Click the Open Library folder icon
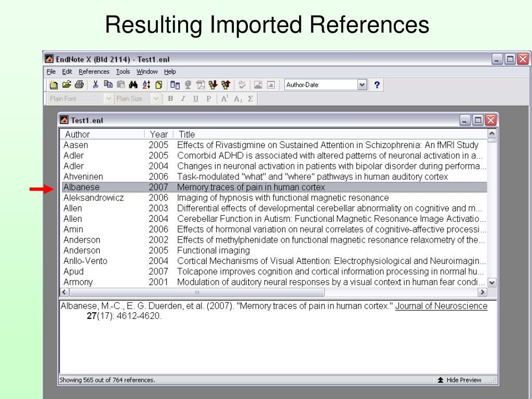 (x=66, y=85)
